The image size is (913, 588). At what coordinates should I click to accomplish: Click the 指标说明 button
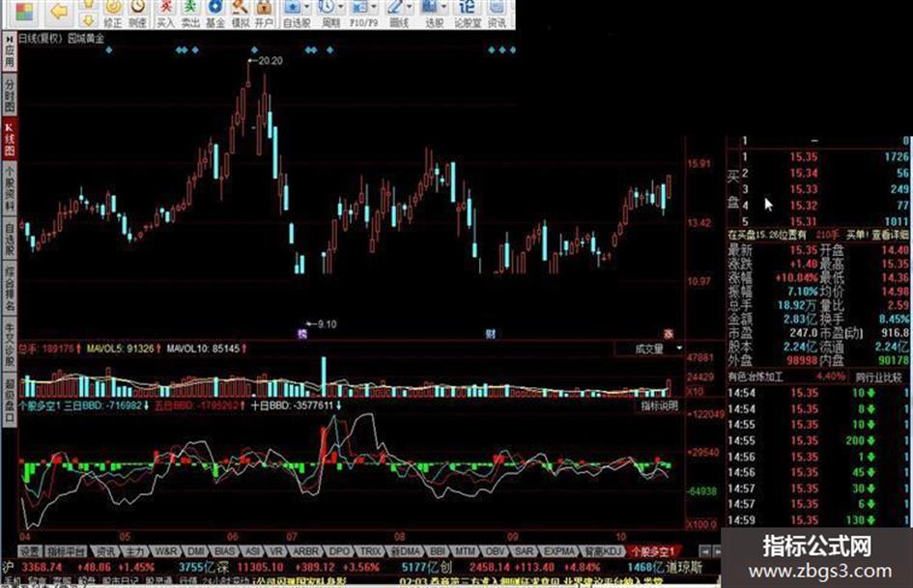point(659,406)
